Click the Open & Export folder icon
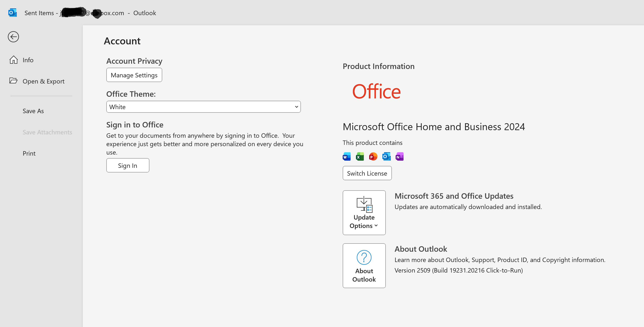This screenshot has width=644, height=327. coord(13,81)
